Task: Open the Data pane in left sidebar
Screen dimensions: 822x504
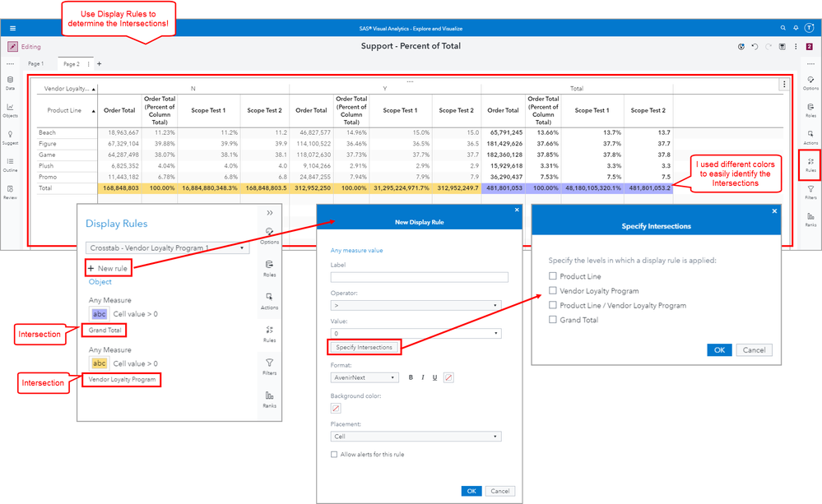Action: (x=10, y=83)
